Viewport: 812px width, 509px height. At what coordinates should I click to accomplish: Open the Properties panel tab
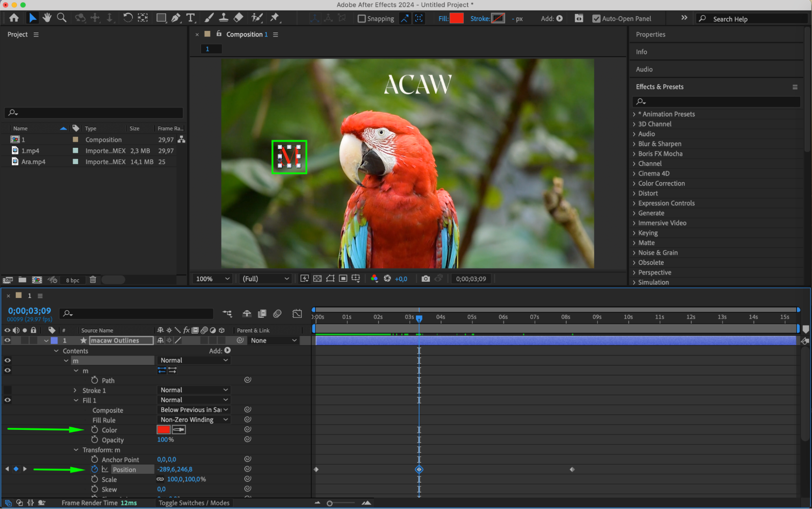pyautogui.click(x=650, y=35)
